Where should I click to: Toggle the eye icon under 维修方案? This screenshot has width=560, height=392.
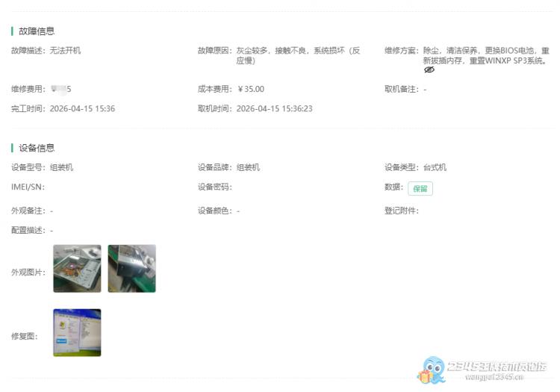pyautogui.click(x=429, y=69)
